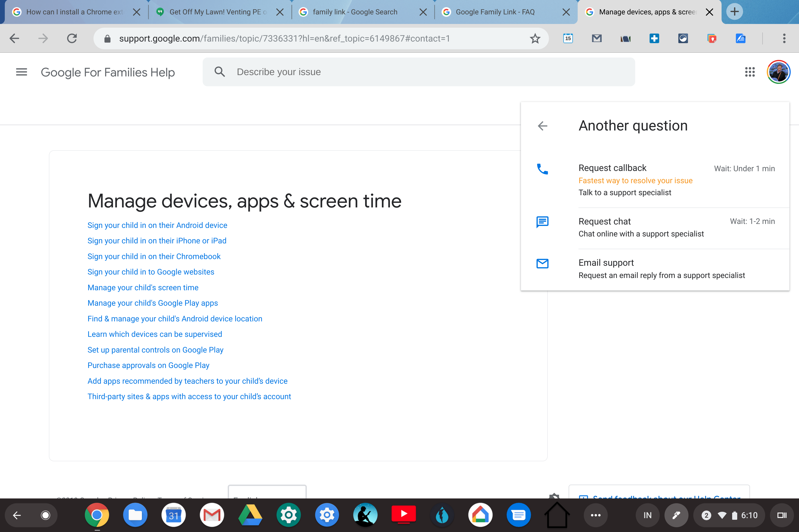Open Gmail from the shelf
The width and height of the screenshot is (799, 532).
tap(212, 515)
